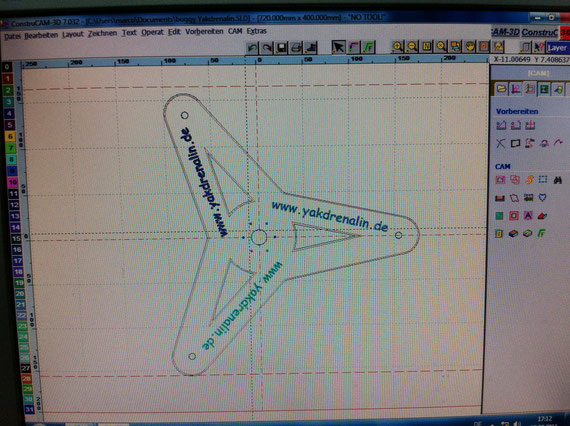Open the Bearbeiten menu

click(x=41, y=36)
